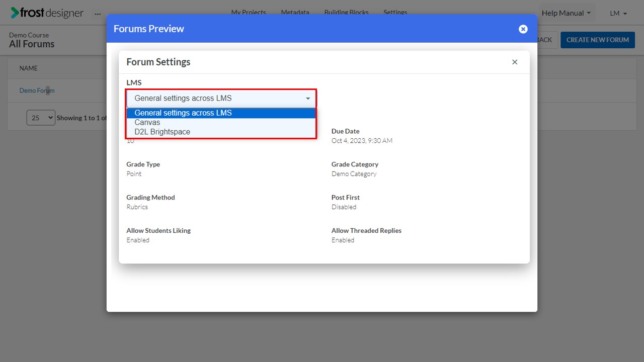Viewport: 644px width, 362px height.
Task: Choose D2L Brightspace from LMS list
Action: (x=221, y=132)
